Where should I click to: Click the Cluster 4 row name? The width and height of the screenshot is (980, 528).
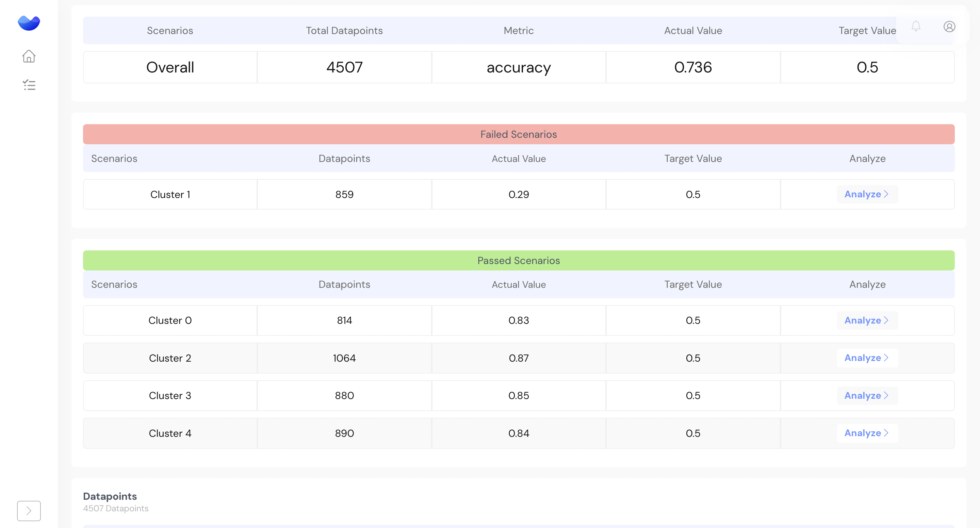[x=170, y=433]
